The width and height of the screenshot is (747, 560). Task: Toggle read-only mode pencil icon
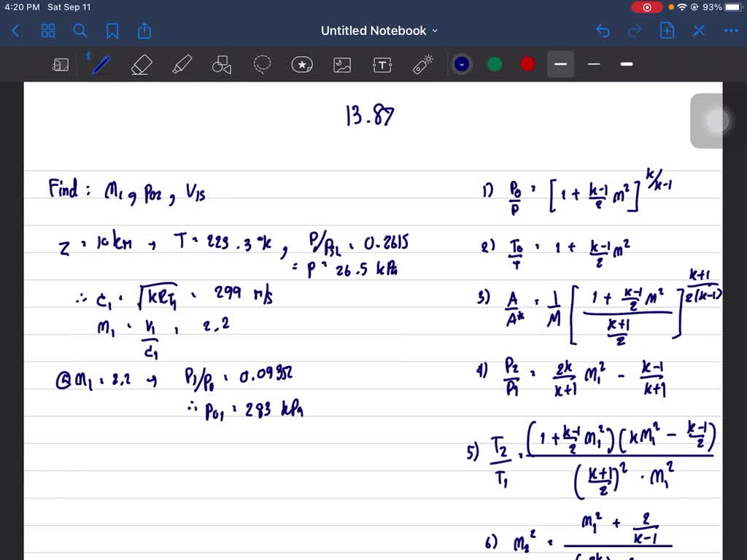point(699,31)
